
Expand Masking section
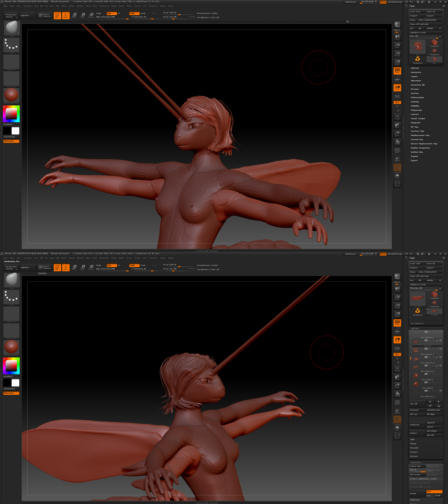click(x=414, y=102)
